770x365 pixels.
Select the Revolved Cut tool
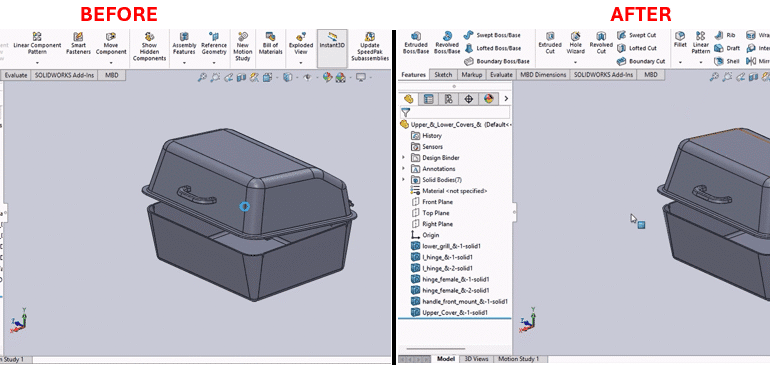[601, 43]
